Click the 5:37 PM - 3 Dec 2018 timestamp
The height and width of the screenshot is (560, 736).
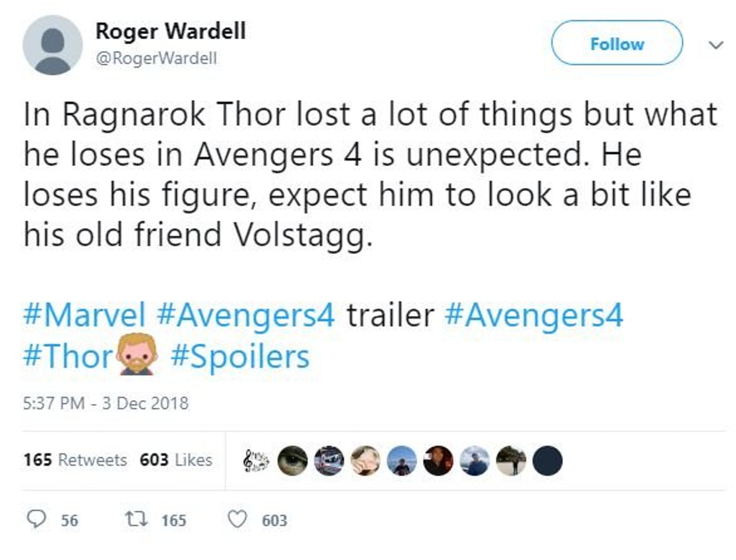(106, 403)
